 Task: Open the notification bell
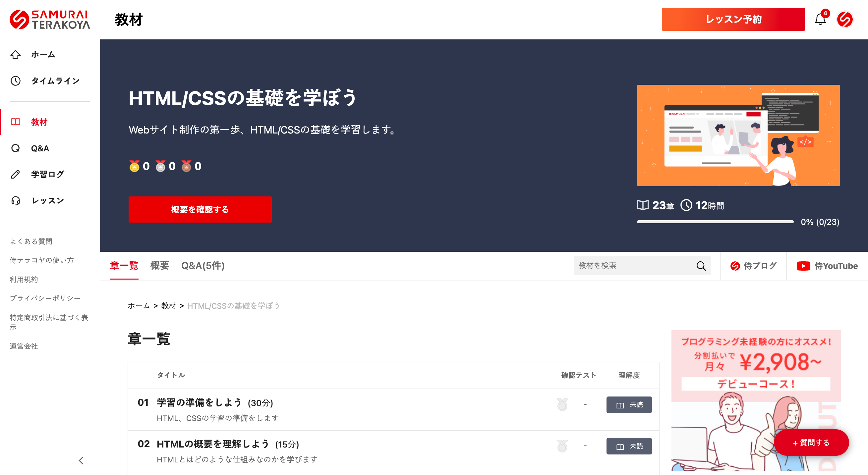point(820,20)
